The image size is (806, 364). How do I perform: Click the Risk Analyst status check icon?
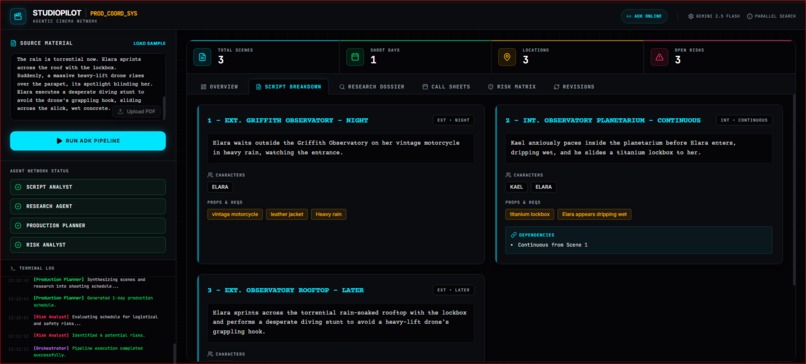(19, 245)
